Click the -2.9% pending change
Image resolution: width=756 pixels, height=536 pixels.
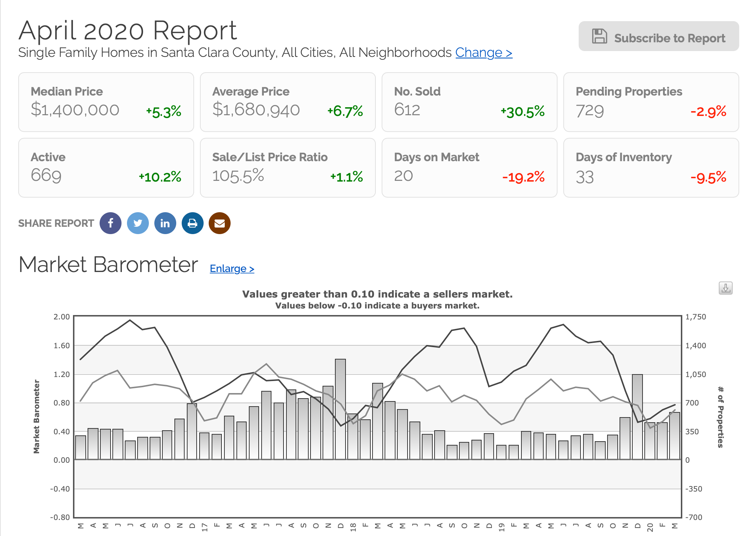point(708,111)
